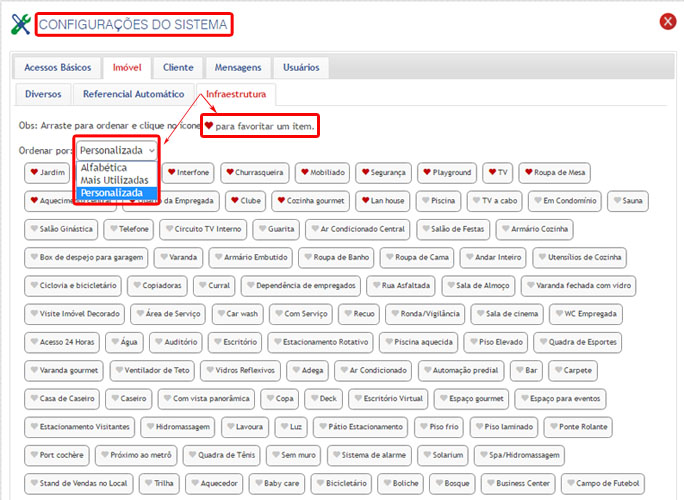Click the grey heart on Telefone

click(x=113, y=229)
